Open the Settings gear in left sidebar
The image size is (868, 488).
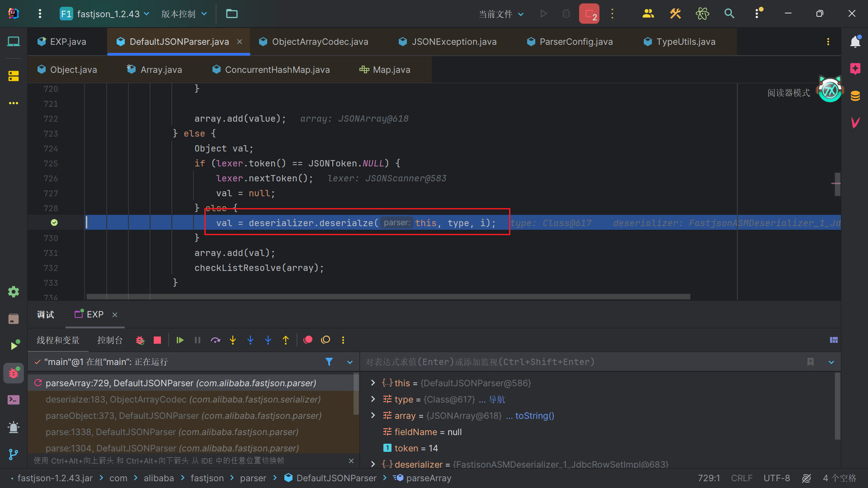click(14, 292)
